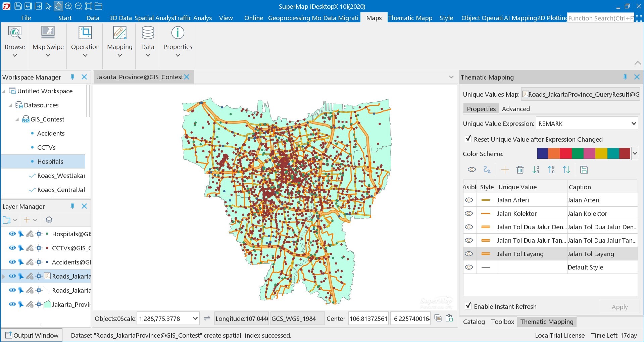Switch to the Catalog panel tab

[x=474, y=322]
